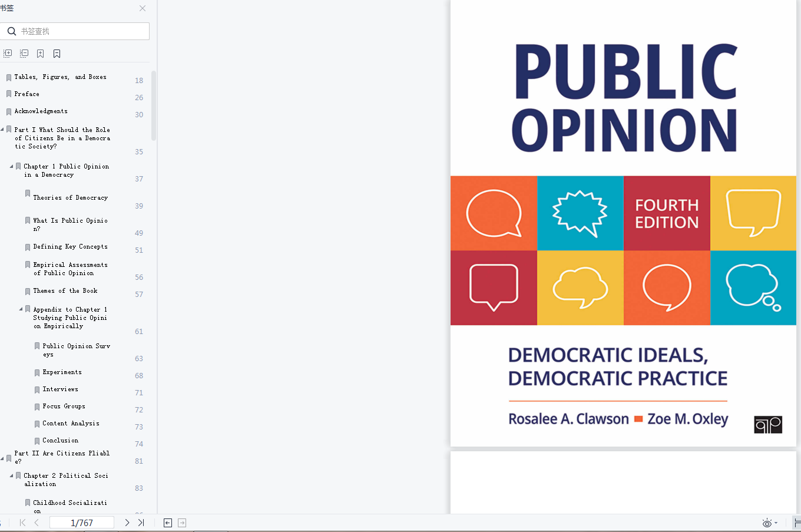Go to first page
This screenshot has height=532, width=801.
click(22, 523)
